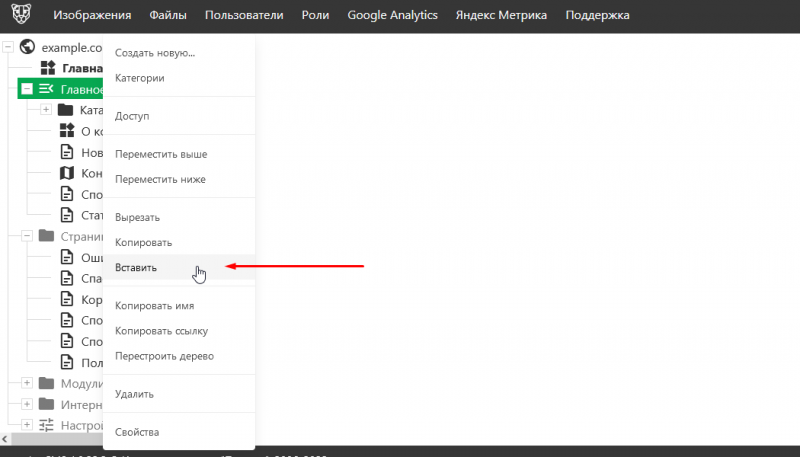Click the settings sliders icon in tree

[x=46, y=425]
